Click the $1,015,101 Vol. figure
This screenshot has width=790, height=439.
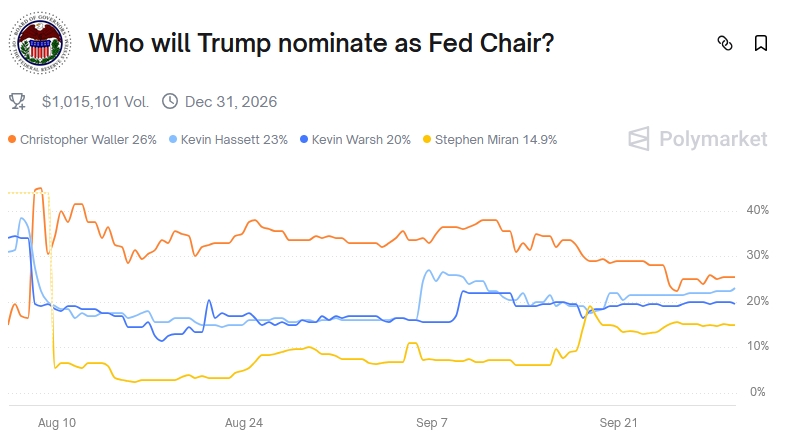(x=94, y=101)
